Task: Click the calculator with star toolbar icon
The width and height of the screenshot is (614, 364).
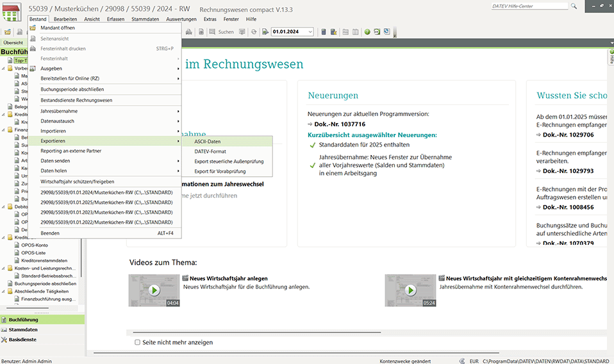Action: coord(334,31)
